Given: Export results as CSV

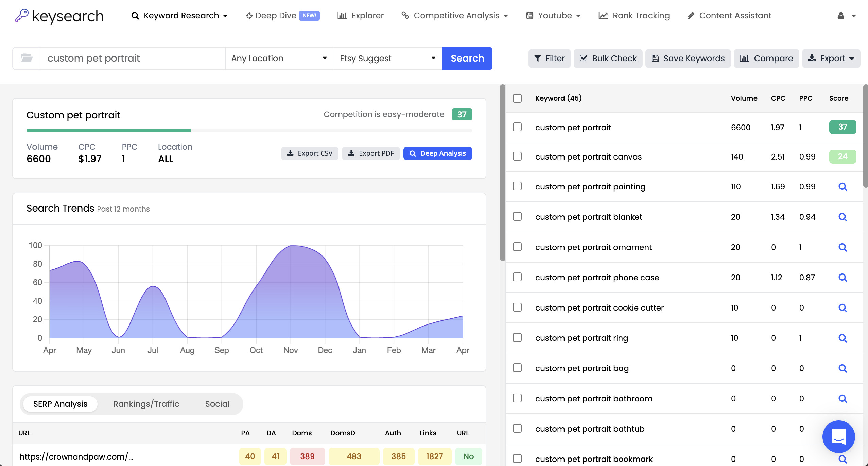Looking at the screenshot, I should coord(309,153).
